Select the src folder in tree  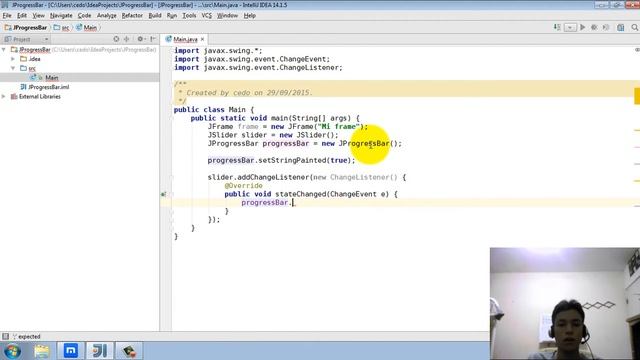click(28, 68)
